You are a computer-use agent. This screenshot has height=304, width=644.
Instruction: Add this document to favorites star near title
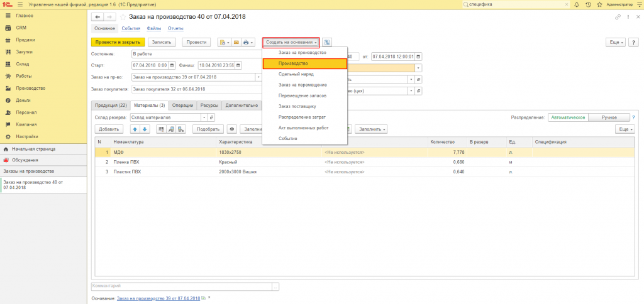click(123, 17)
